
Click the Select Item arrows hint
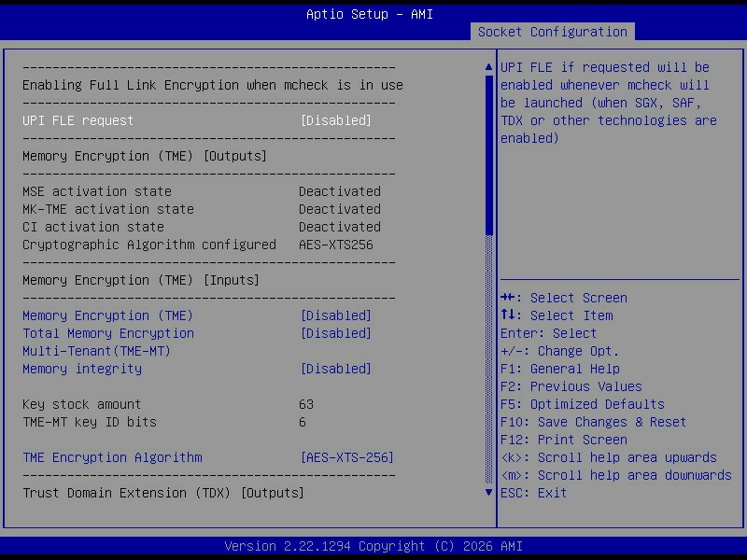click(x=557, y=315)
